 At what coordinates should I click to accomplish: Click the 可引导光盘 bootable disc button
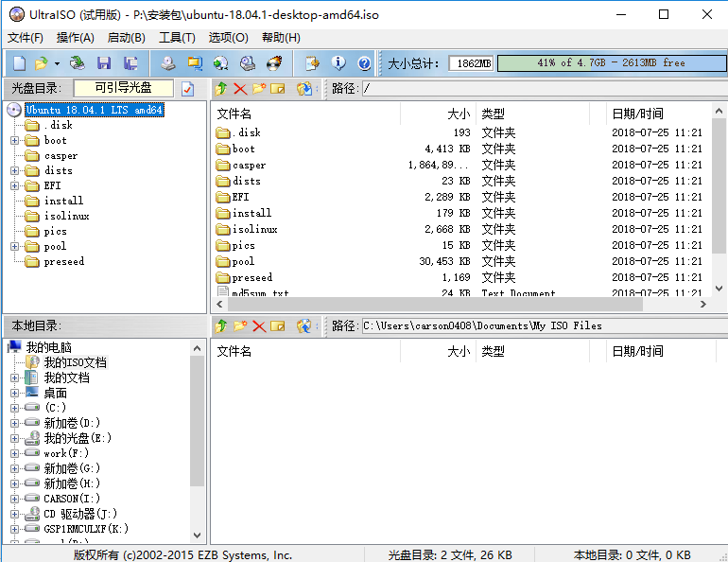(x=124, y=88)
